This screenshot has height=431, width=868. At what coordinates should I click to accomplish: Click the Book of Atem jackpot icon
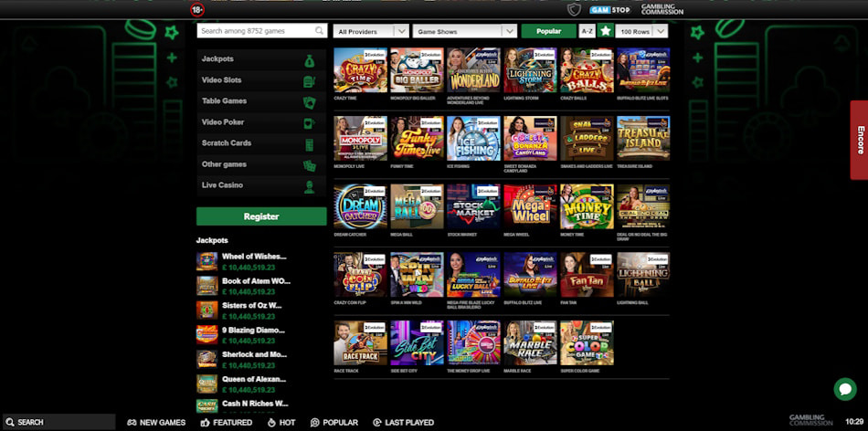tap(207, 286)
